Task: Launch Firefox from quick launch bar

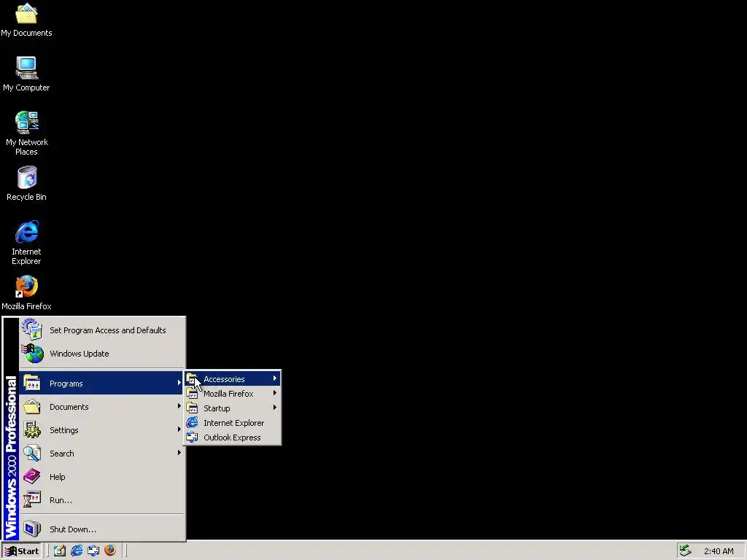Action: 110,551
